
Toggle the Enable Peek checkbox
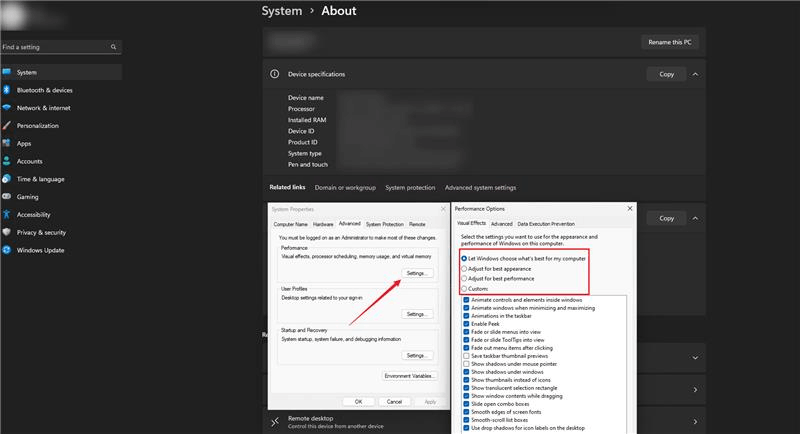[466, 324]
